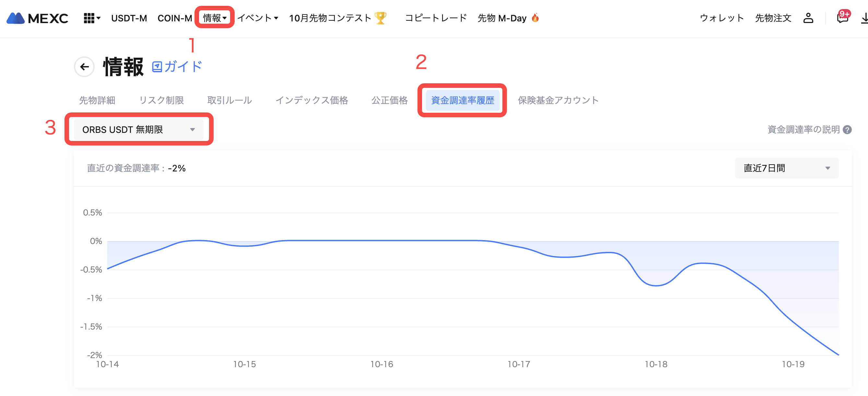Viewport: 868px width, 396px height.
Task: Switch to the 資金調達率履歴 tab
Action: [x=462, y=100]
